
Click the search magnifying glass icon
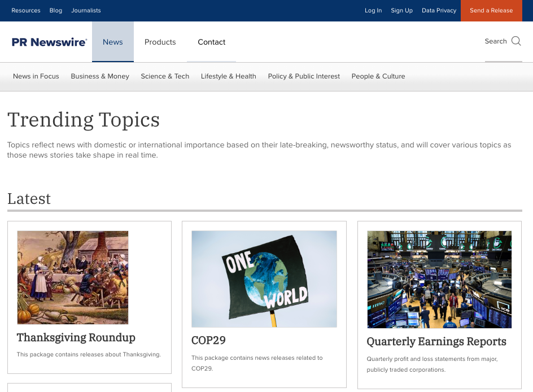tap(516, 41)
